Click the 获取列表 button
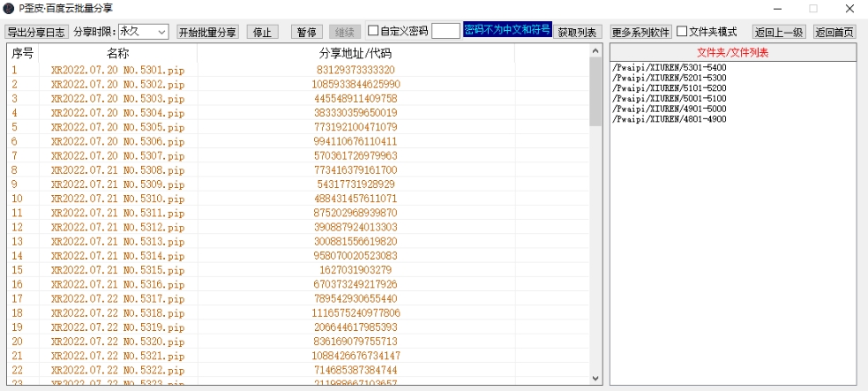This screenshot has height=391, width=868. 578,32
